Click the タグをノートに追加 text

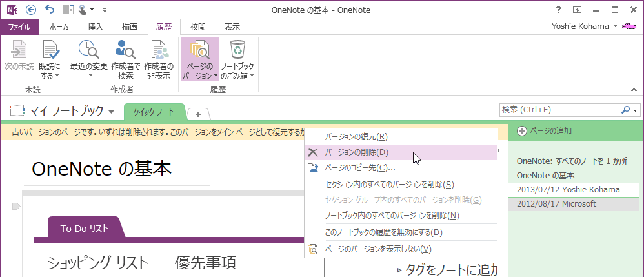(x=451, y=270)
